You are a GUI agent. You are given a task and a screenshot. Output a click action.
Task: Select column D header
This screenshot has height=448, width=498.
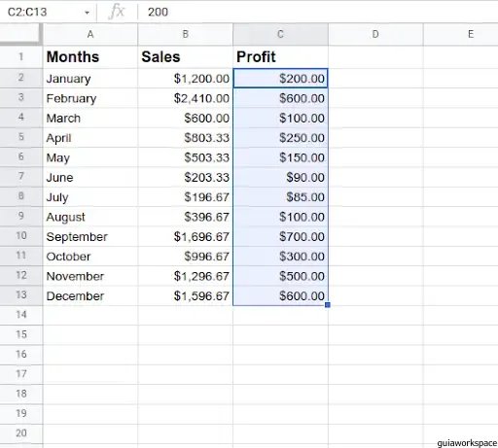pos(375,34)
